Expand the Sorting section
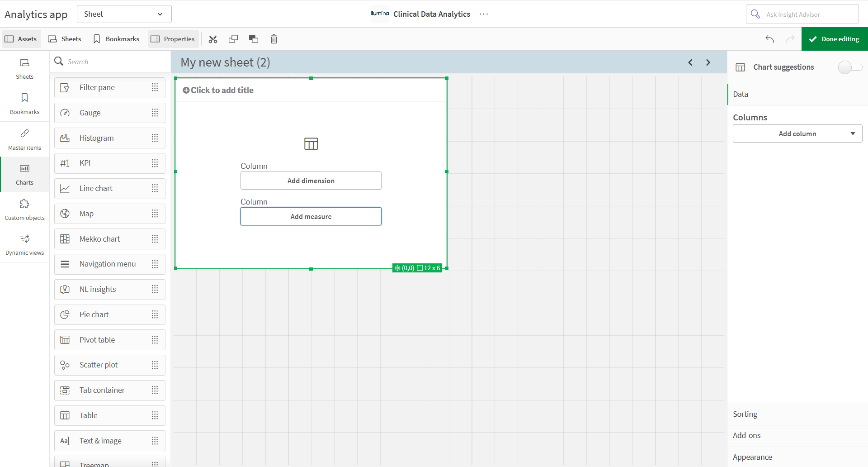868x467 pixels. pyautogui.click(x=797, y=414)
